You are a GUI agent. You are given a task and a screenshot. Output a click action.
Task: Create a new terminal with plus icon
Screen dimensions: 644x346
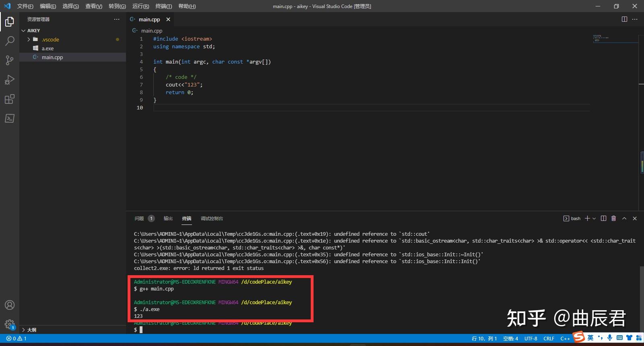tap(587, 218)
